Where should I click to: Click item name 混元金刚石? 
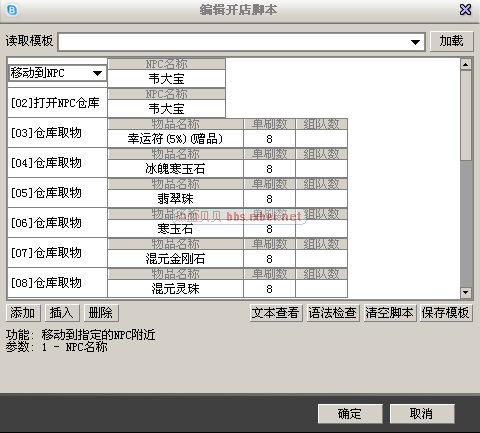[175, 259]
